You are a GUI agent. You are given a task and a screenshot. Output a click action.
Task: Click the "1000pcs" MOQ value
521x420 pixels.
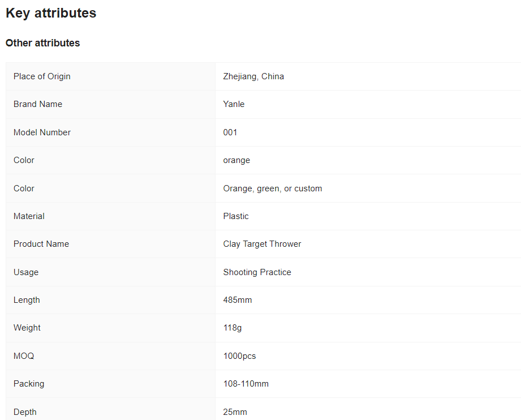[239, 356]
